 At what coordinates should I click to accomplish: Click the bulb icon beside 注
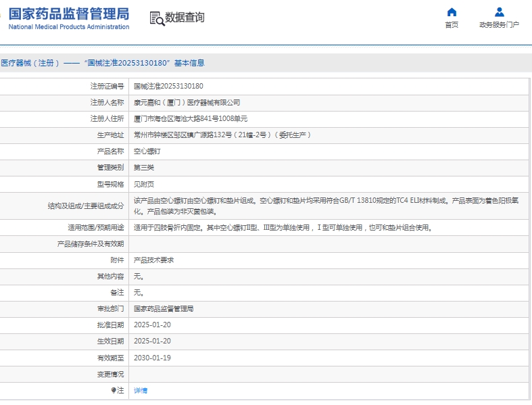click(x=114, y=390)
